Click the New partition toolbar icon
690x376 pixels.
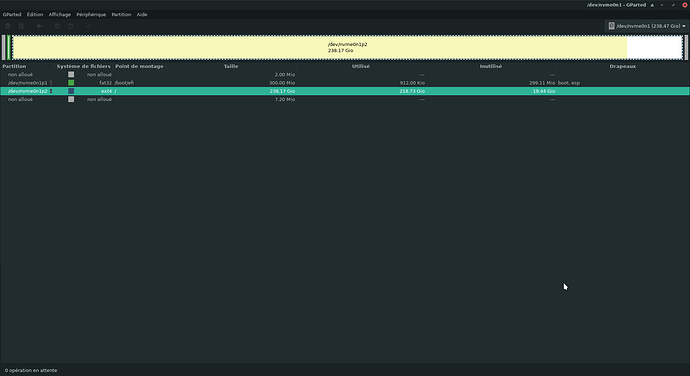coord(8,26)
